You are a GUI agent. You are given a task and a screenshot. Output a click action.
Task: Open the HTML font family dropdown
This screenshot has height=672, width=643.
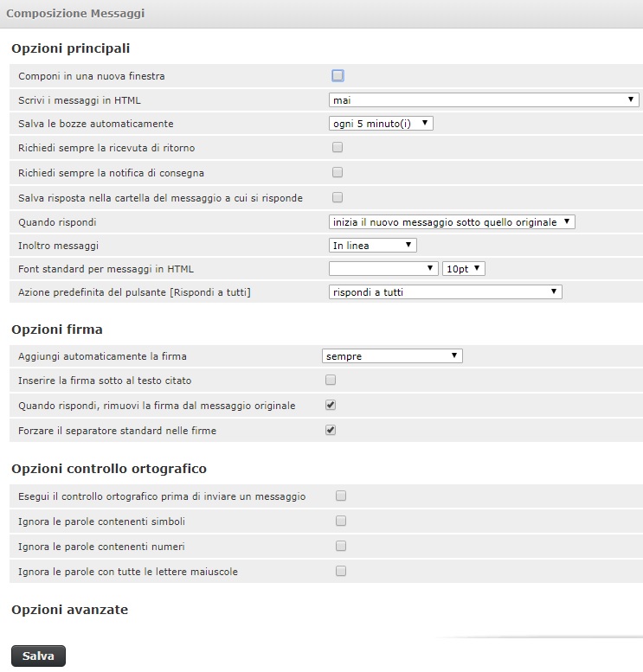coord(384,269)
